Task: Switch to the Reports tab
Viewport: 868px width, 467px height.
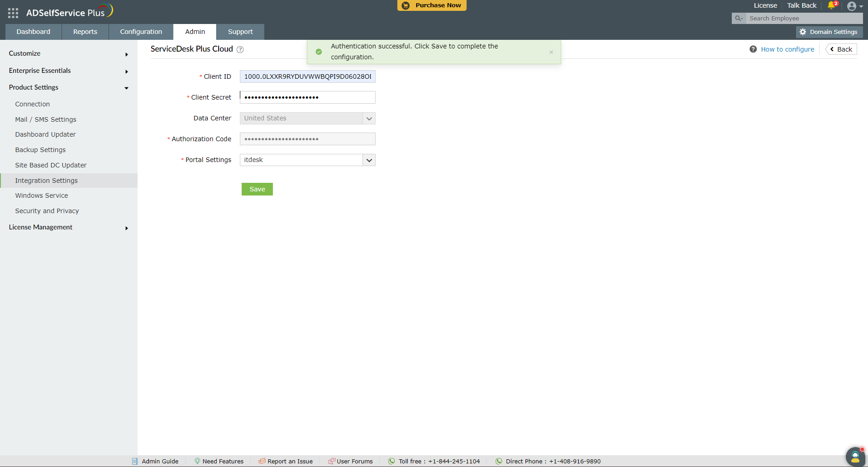Action: tap(85, 32)
